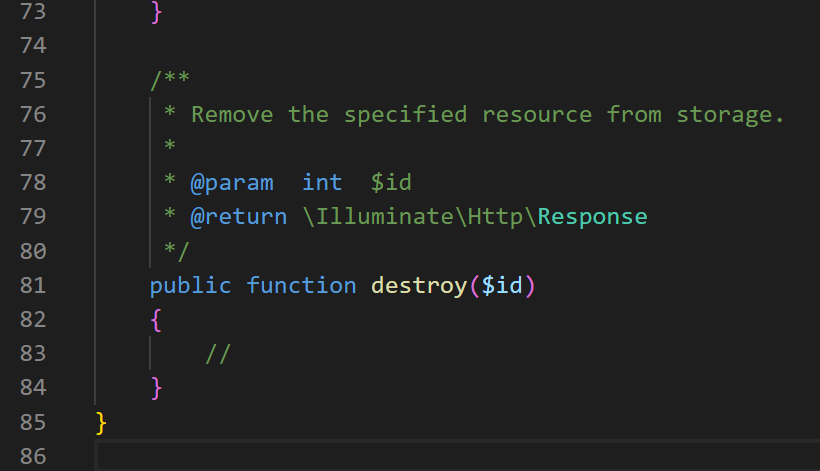The width and height of the screenshot is (820, 471).
Task: Click the // comment on line 83
Action: click(218, 354)
